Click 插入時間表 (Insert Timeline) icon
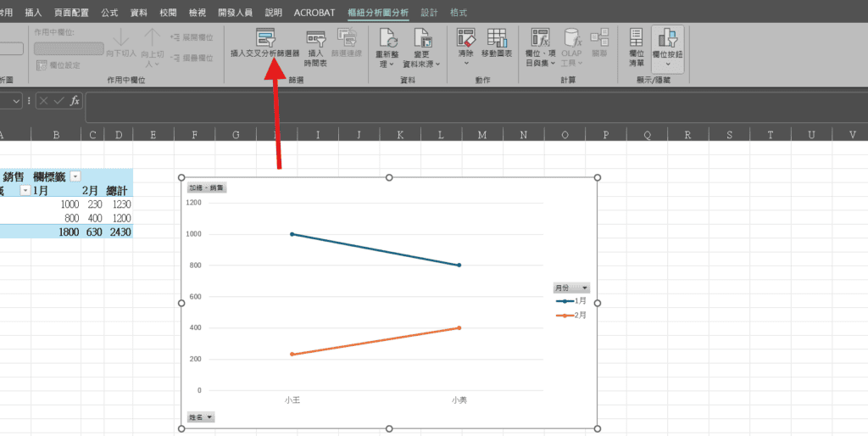The height and width of the screenshot is (436, 868). pos(315,38)
